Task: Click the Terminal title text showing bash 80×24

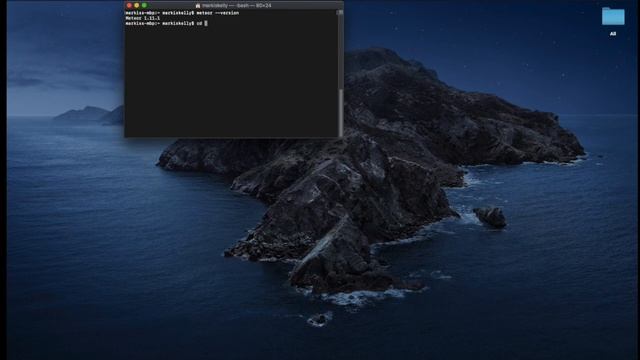Action: click(237, 6)
